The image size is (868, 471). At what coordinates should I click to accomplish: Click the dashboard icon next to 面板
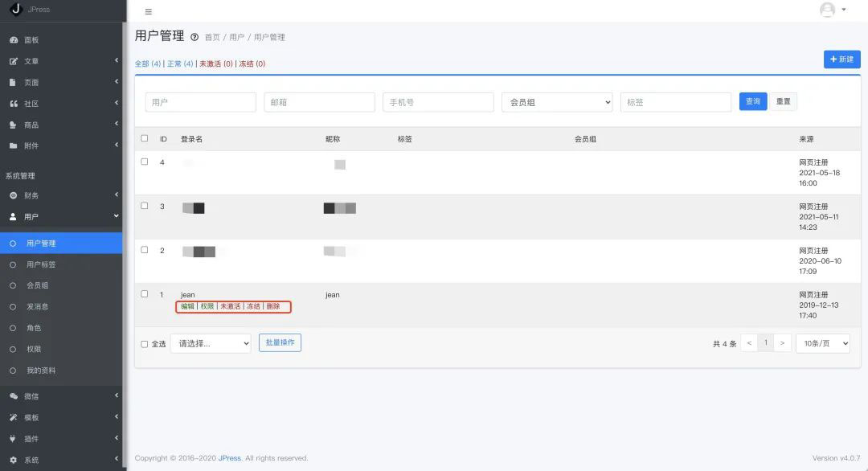pyautogui.click(x=13, y=40)
